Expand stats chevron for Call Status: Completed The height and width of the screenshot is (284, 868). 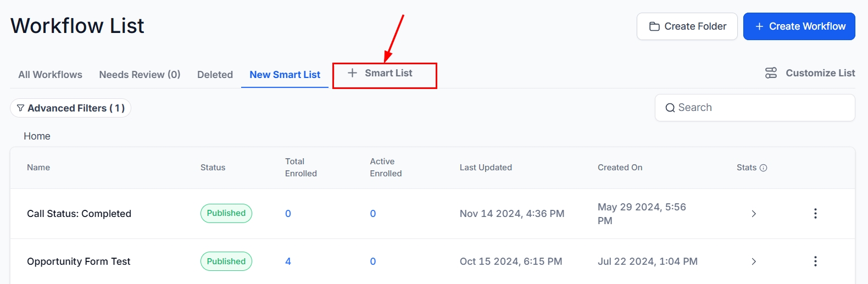click(x=754, y=214)
